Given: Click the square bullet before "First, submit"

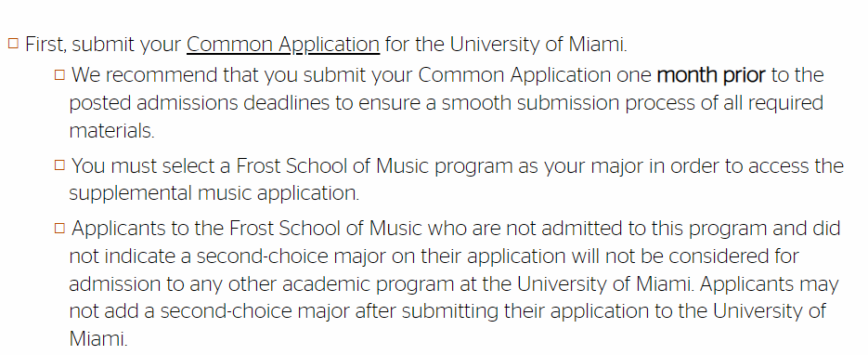Looking at the screenshot, I should (13, 43).
